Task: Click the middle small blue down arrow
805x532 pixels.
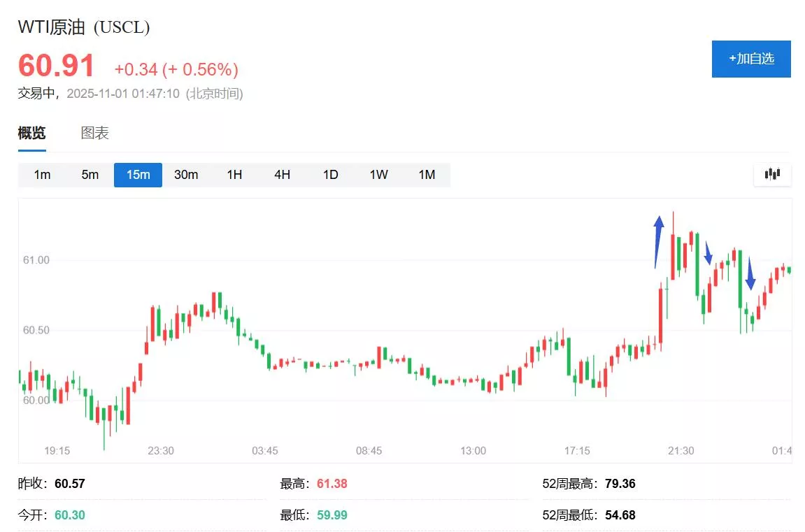Action: (708, 253)
